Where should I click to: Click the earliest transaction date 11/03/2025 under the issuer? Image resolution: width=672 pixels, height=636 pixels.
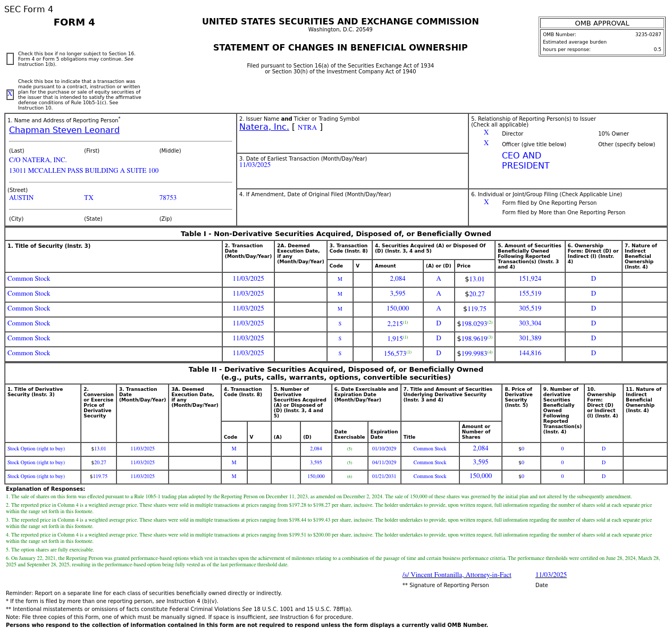click(x=255, y=165)
